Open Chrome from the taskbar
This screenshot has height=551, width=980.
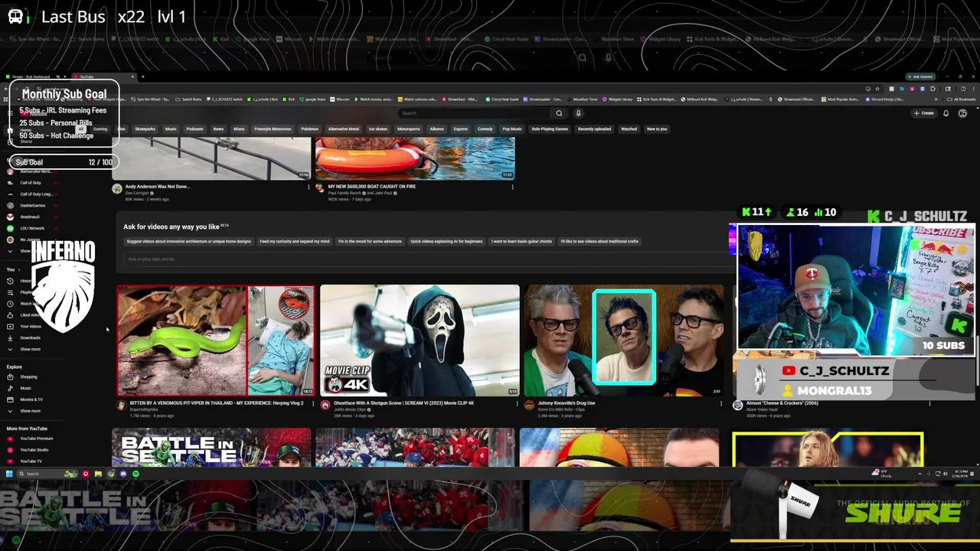tap(110, 474)
